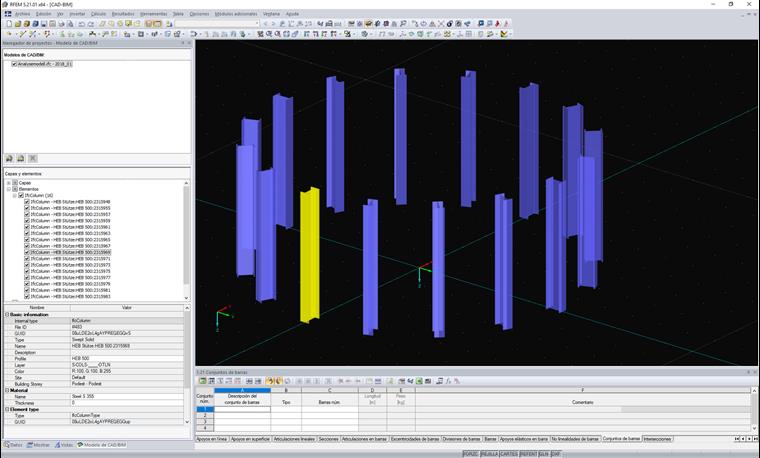Open the Herramientas menu
The height and width of the screenshot is (458, 760).
153,14
